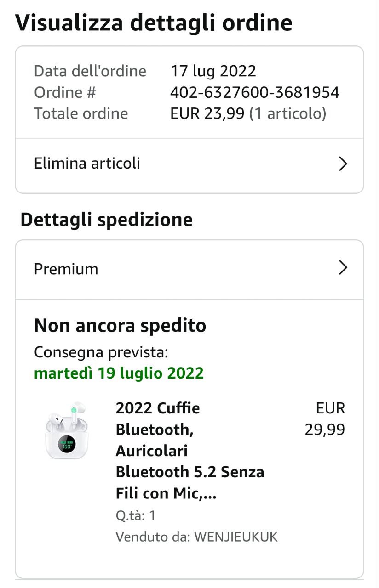Tap the Dettagli spedizione section heading

tap(106, 220)
